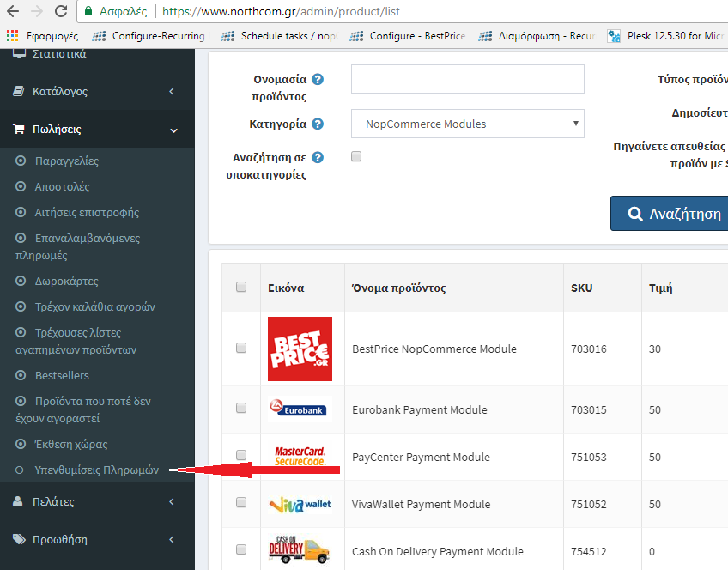The width and height of the screenshot is (728, 570).
Task: Open the Διαμόρφωση - Recur bookmark
Action: pos(537,36)
